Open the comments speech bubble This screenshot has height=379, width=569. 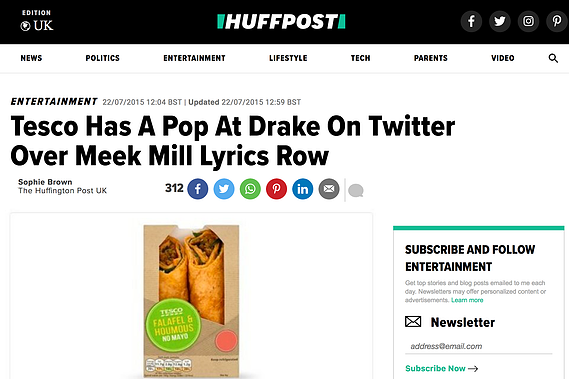(x=356, y=190)
